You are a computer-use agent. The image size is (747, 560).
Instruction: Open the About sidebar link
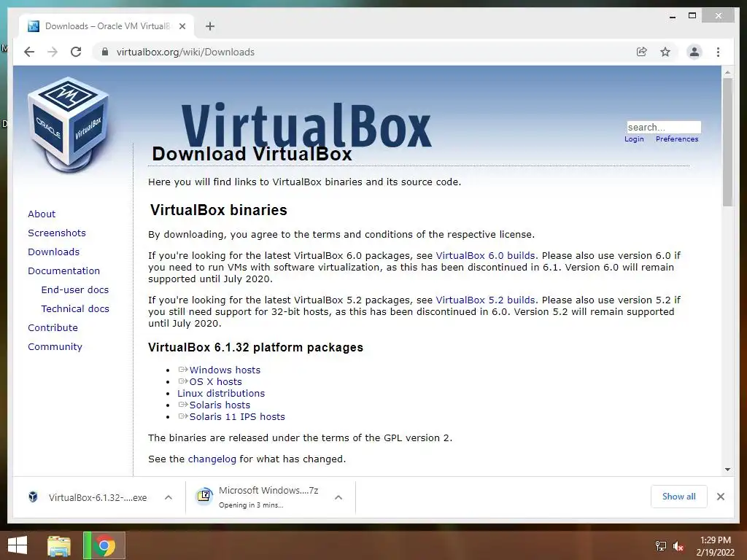42,214
